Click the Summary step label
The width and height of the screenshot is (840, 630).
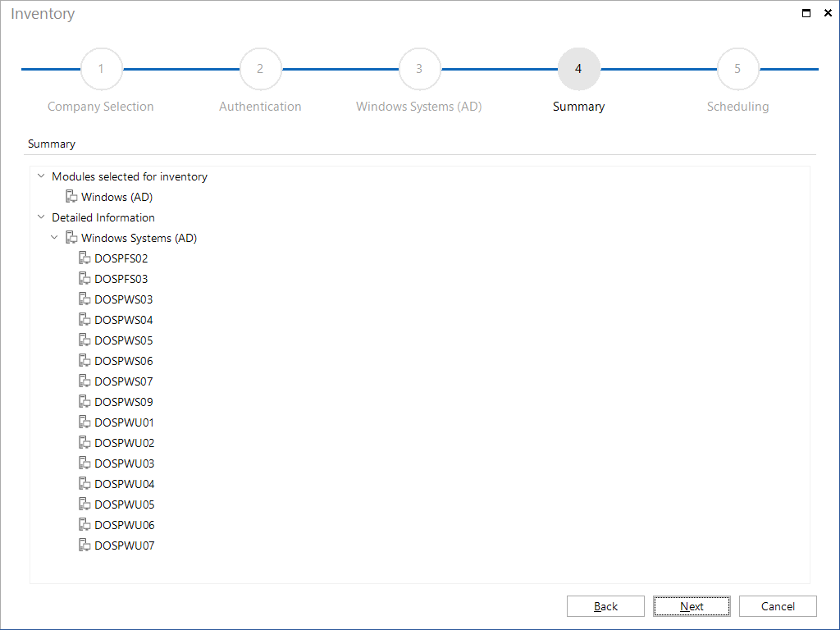(578, 107)
